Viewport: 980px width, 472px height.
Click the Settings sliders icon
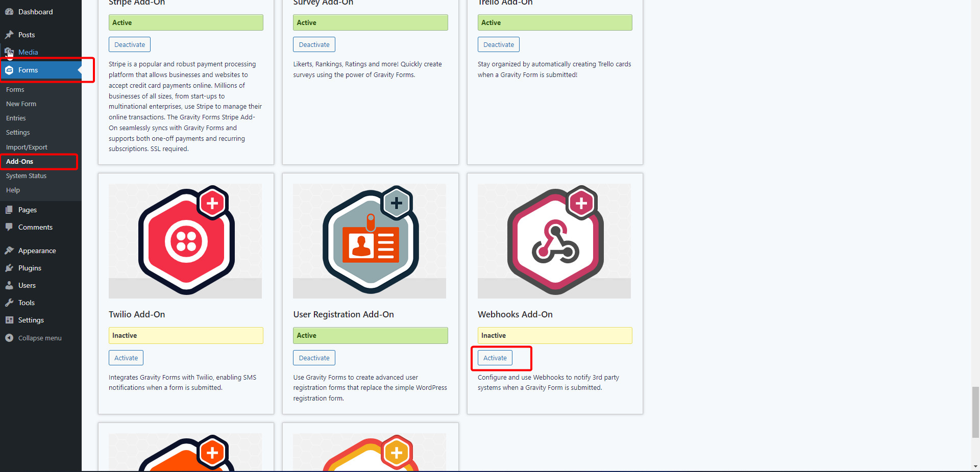9,320
